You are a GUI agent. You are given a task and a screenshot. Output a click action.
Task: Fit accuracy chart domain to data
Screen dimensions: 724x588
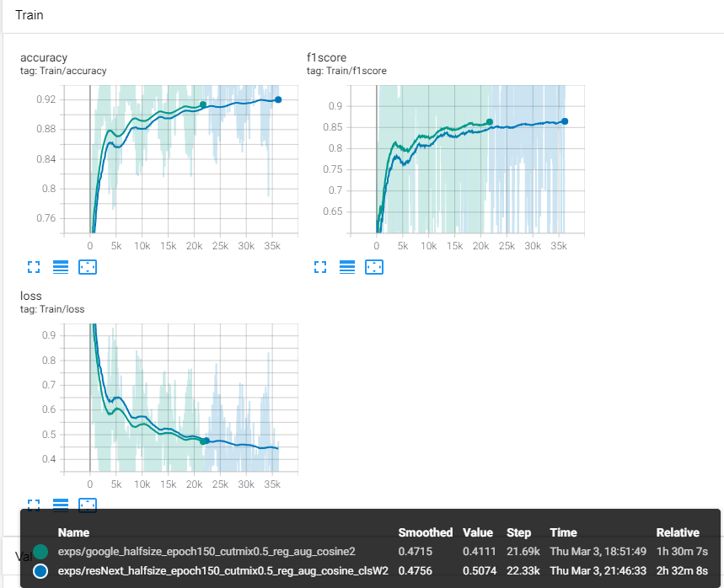click(x=88, y=267)
